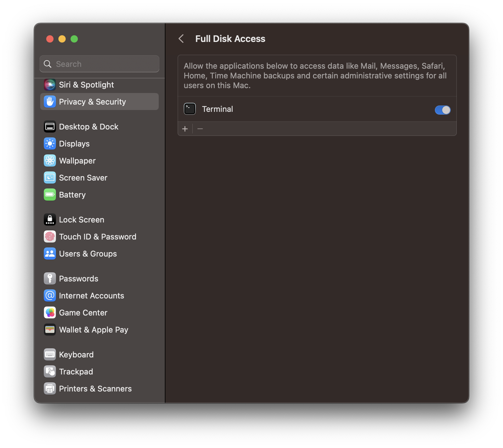The height and width of the screenshot is (448, 503).
Task: Open Touch ID & Password settings
Action: (98, 236)
